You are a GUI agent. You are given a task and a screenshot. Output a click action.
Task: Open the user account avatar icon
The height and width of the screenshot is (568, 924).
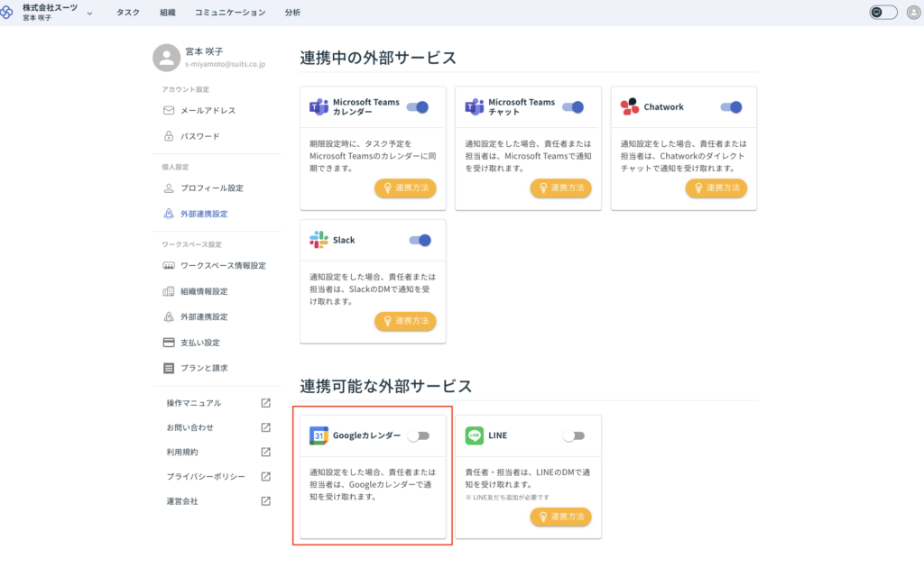tap(913, 13)
